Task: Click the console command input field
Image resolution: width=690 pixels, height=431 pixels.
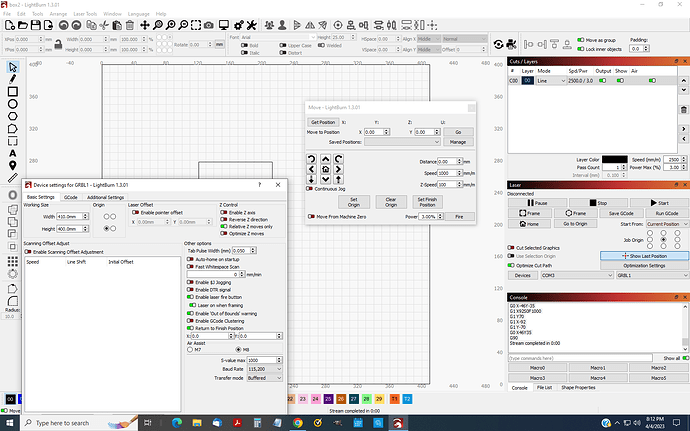Action: [x=580, y=358]
